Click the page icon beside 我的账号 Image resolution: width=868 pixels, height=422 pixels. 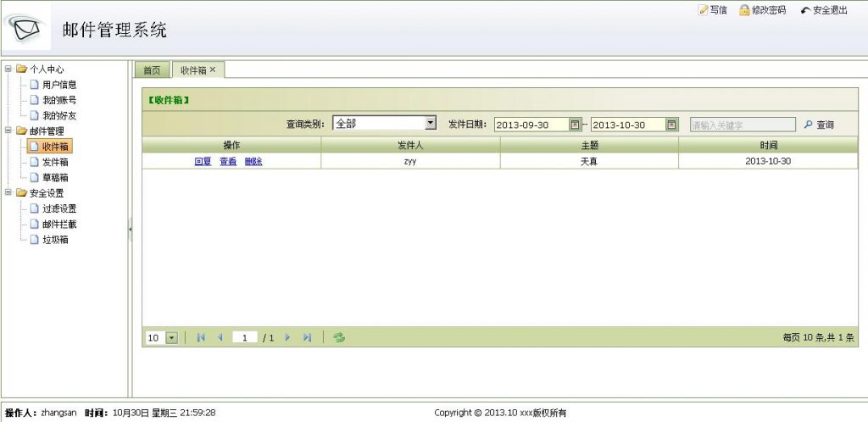point(34,100)
